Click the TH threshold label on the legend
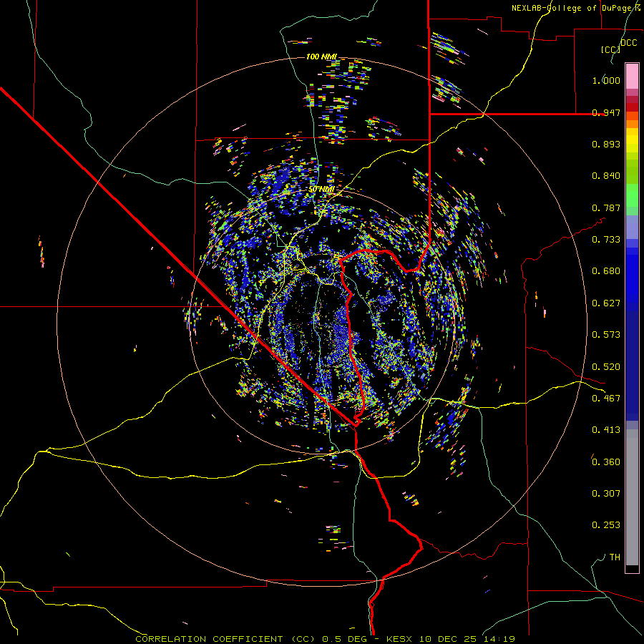 (x=615, y=557)
